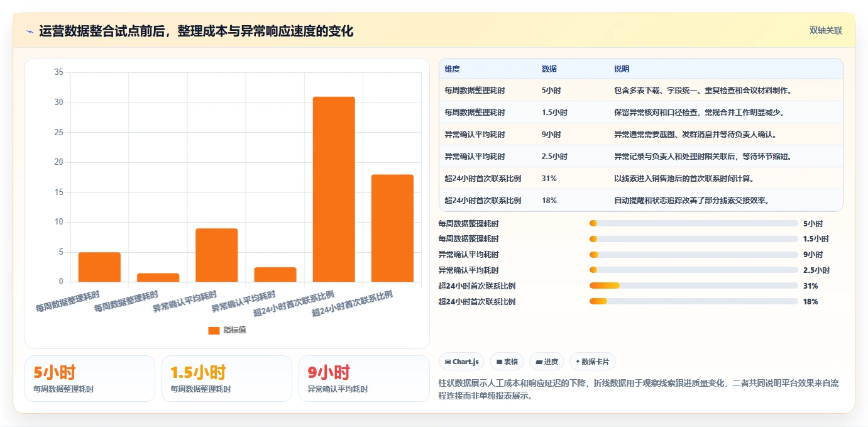
Task: Click the chart bar reaching 18
Action: [x=392, y=228]
